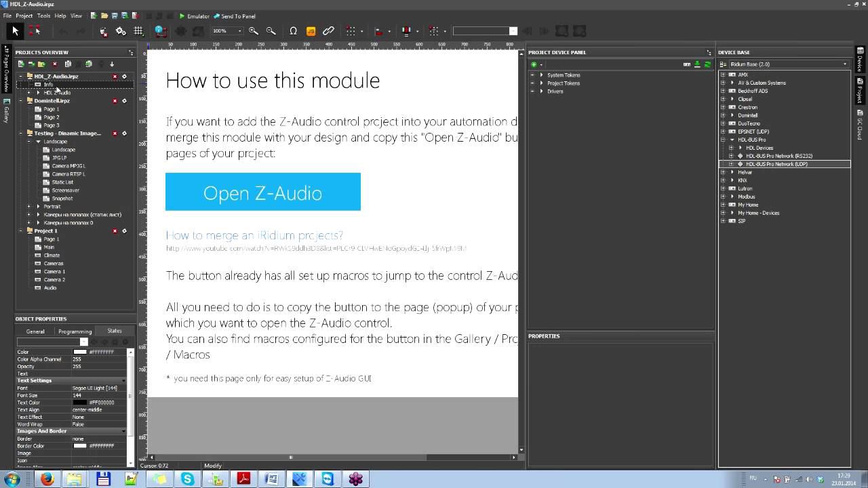Click the zoom out magnifier icon
This screenshot has height=488, width=868.
click(271, 30)
